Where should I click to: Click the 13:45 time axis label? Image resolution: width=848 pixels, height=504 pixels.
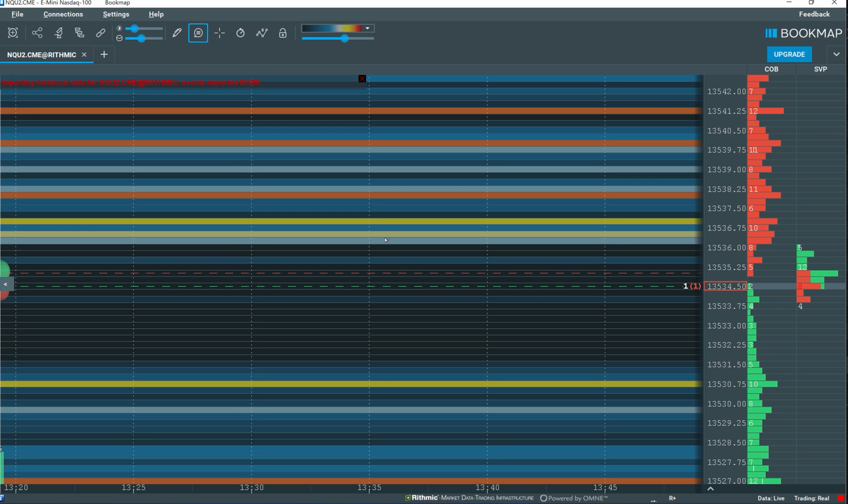pyautogui.click(x=605, y=488)
